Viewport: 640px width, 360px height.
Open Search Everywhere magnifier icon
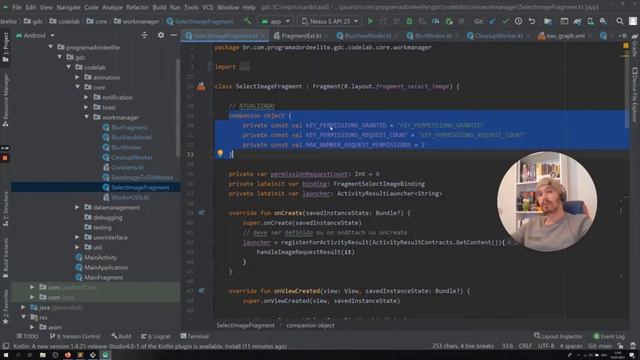(620, 21)
